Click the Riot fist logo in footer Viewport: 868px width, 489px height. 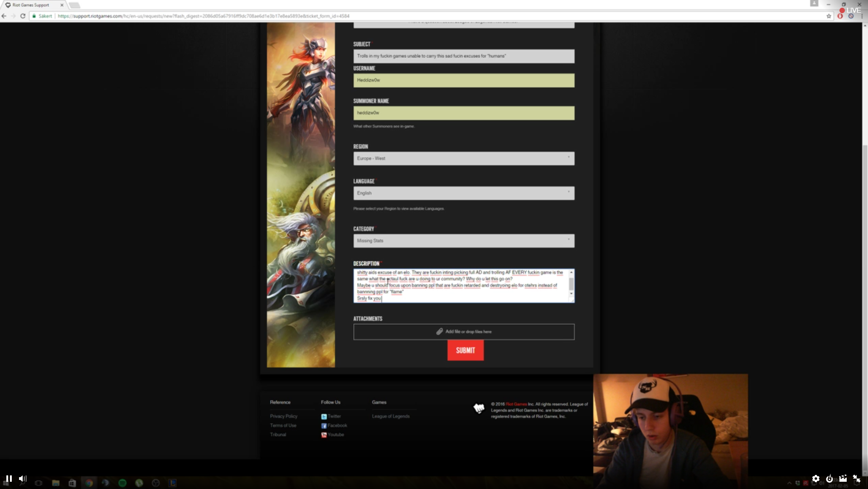(x=479, y=408)
